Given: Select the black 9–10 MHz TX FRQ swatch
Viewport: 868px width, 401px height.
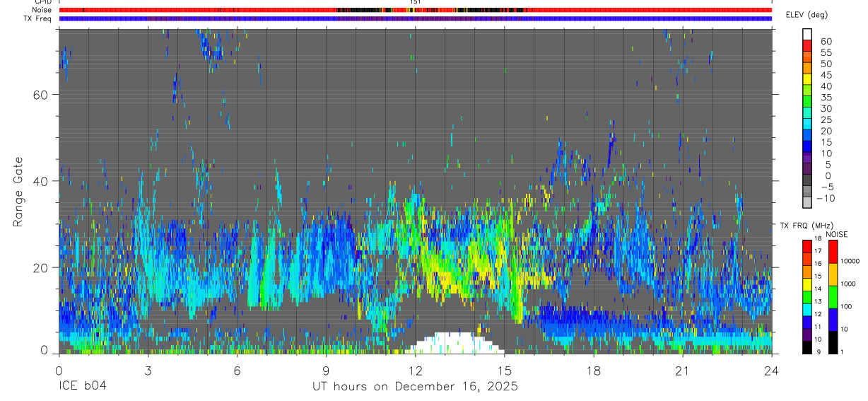Looking at the screenshot, I should click(807, 347).
